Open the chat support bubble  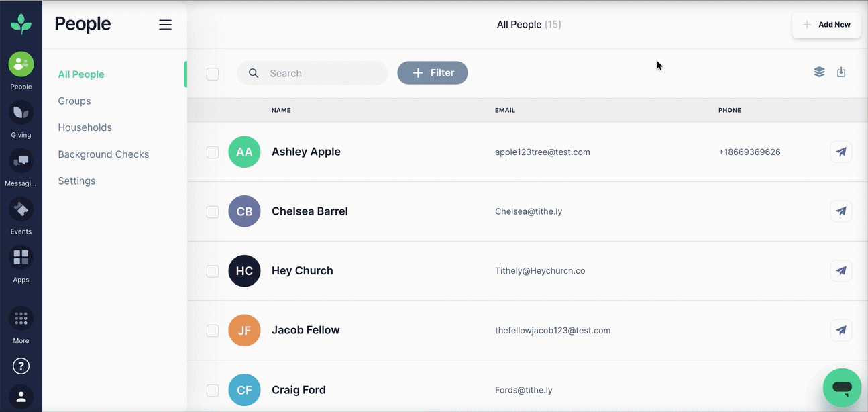pos(842,387)
